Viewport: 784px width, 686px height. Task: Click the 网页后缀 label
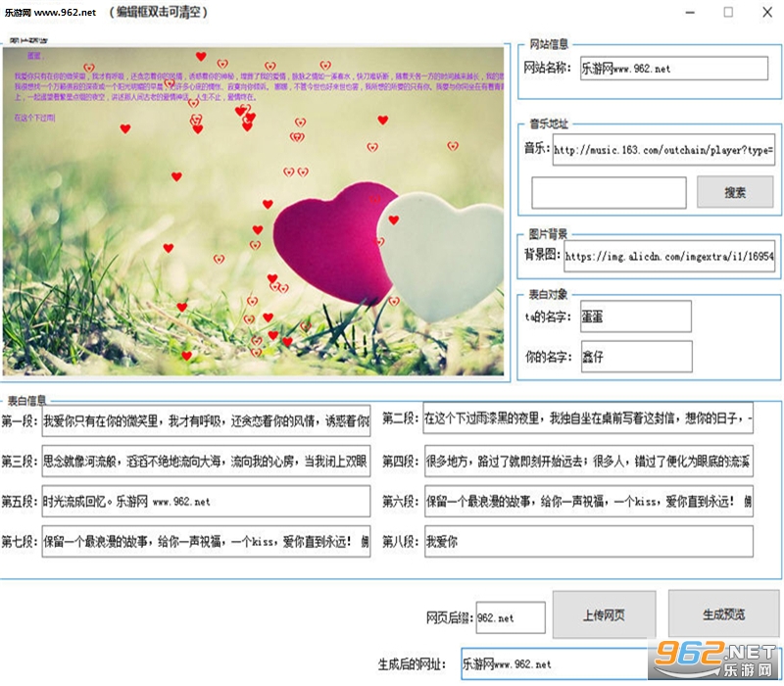(x=449, y=617)
